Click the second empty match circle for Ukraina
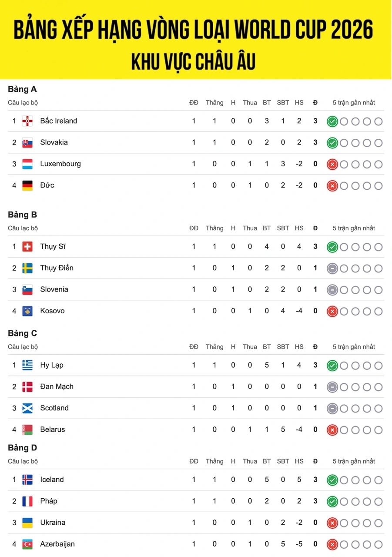The height and width of the screenshot is (557, 392). coord(355,523)
